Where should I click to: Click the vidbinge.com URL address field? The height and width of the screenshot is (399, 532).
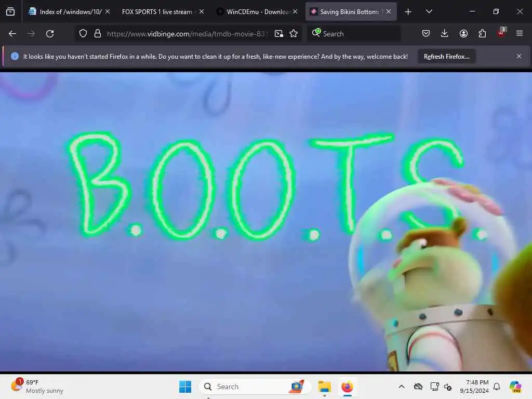[x=187, y=34]
